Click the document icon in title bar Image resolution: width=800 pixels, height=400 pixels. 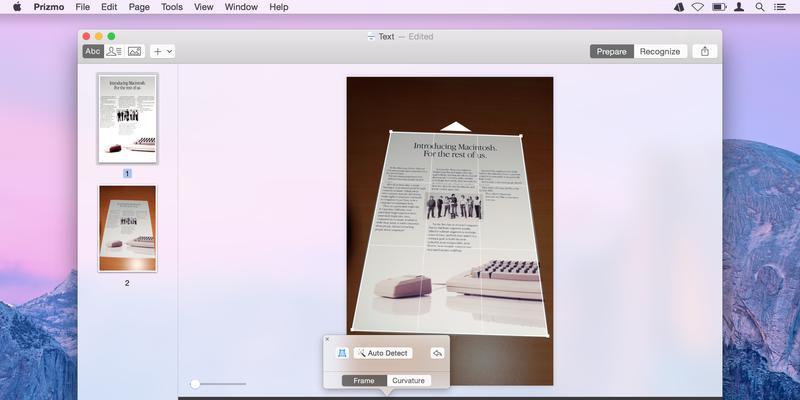pyautogui.click(x=371, y=37)
